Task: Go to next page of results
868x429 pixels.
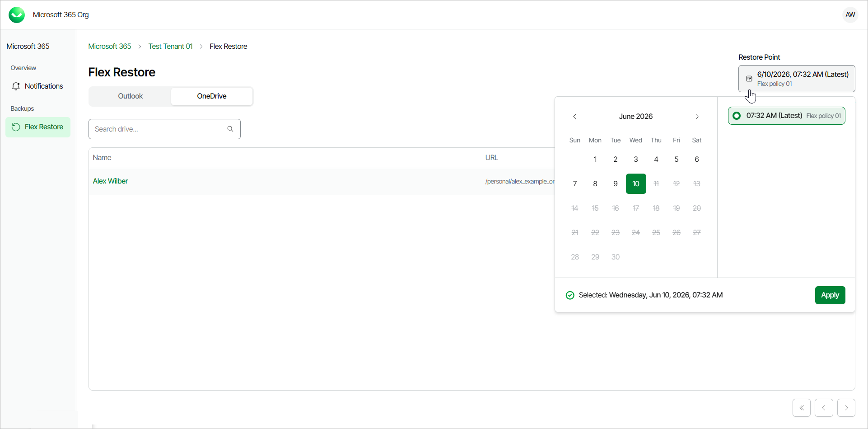Action: tap(846, 408)
